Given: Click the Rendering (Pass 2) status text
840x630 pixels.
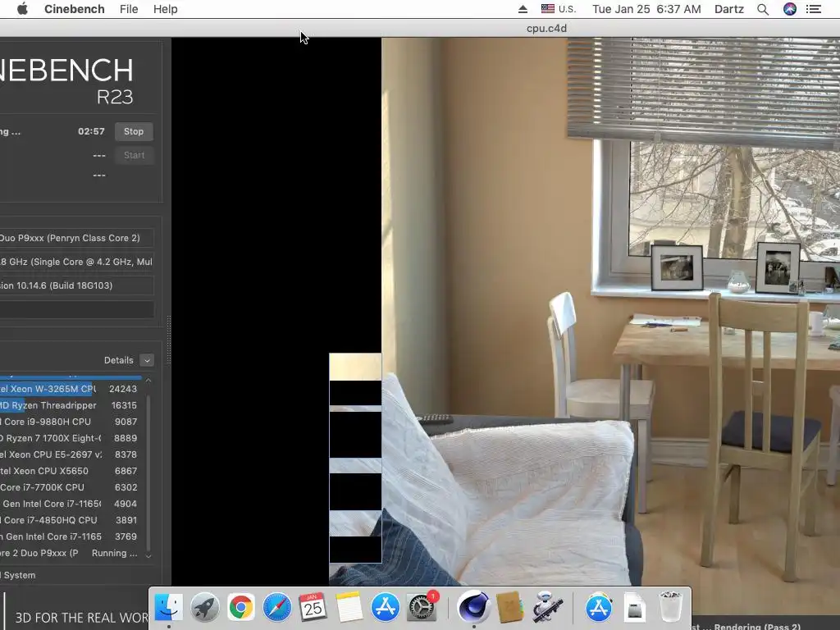Looking at the screenshot, I should [x=757, y=626].
